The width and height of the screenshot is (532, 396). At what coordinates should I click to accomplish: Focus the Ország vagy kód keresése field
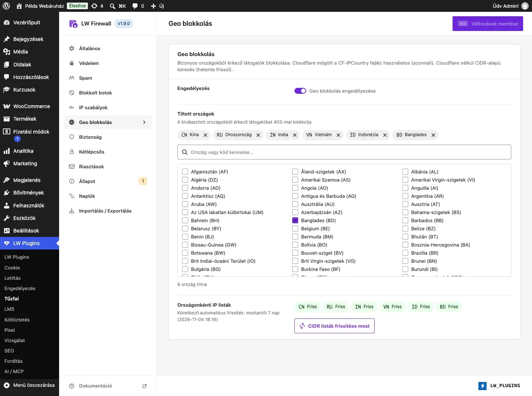point(344,152)
